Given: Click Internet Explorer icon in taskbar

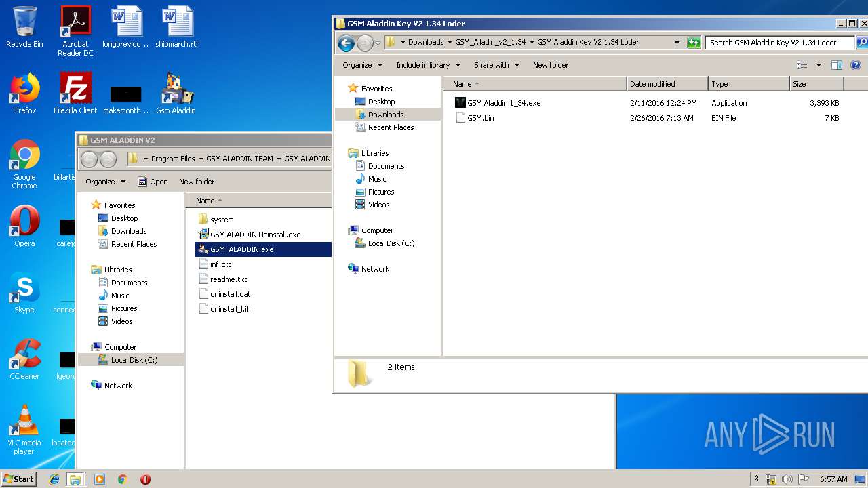Looking at the screenshot, I should 54,479.
